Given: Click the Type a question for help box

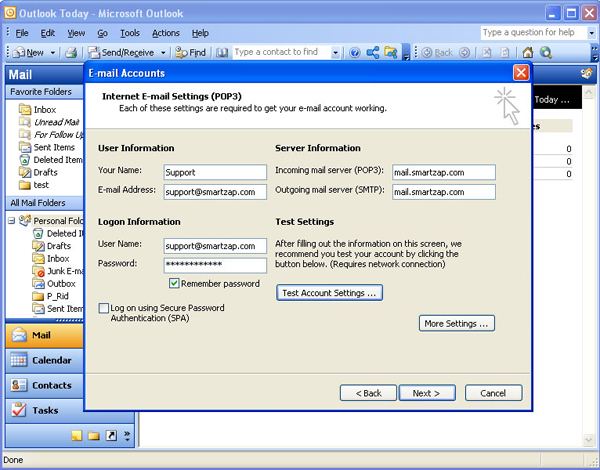Looking at the screenshot, I should tap(534, 33).
